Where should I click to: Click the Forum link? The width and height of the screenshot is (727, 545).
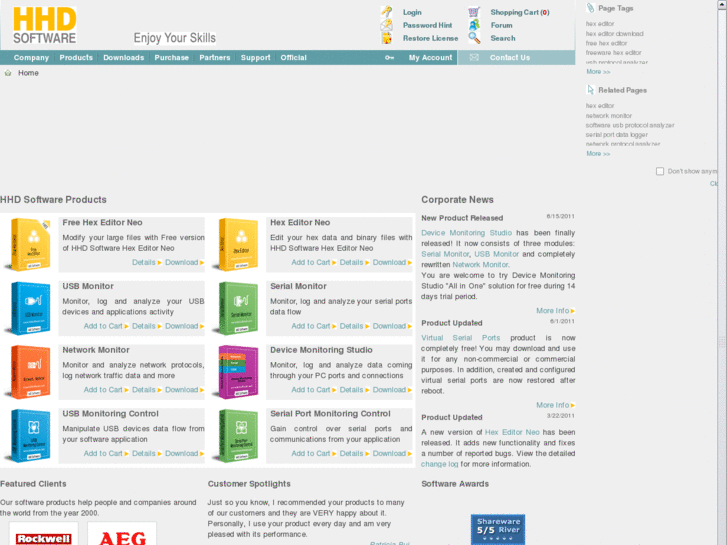[502, 25]
